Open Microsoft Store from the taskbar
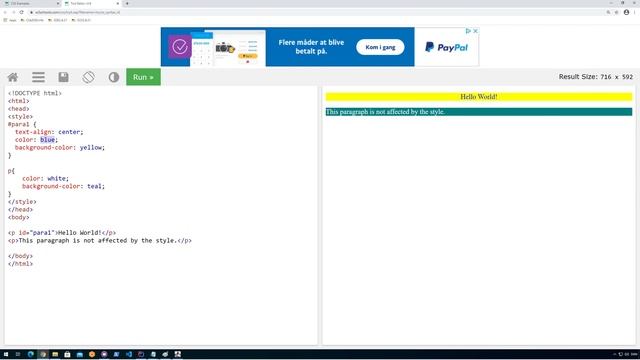The width and height of the screenshot is (640, 360). pos(67,354)
